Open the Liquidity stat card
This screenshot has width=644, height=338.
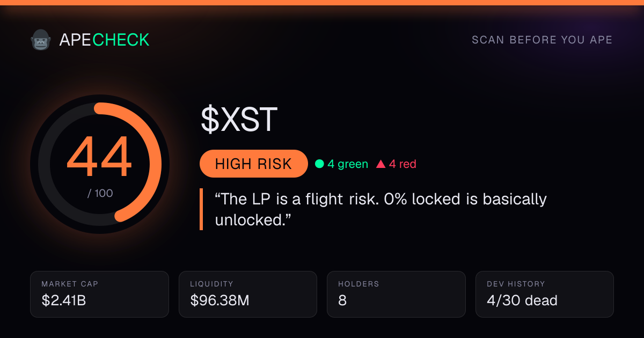(248, 294)
